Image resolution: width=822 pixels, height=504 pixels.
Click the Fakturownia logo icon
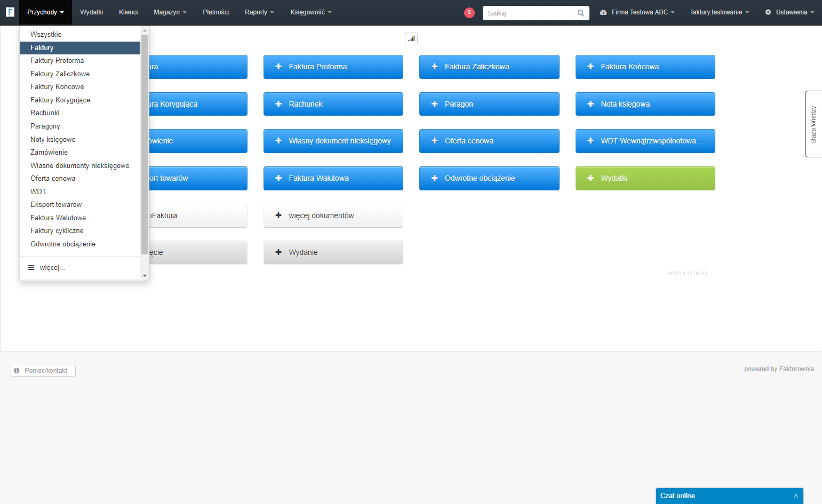point(10,12)
